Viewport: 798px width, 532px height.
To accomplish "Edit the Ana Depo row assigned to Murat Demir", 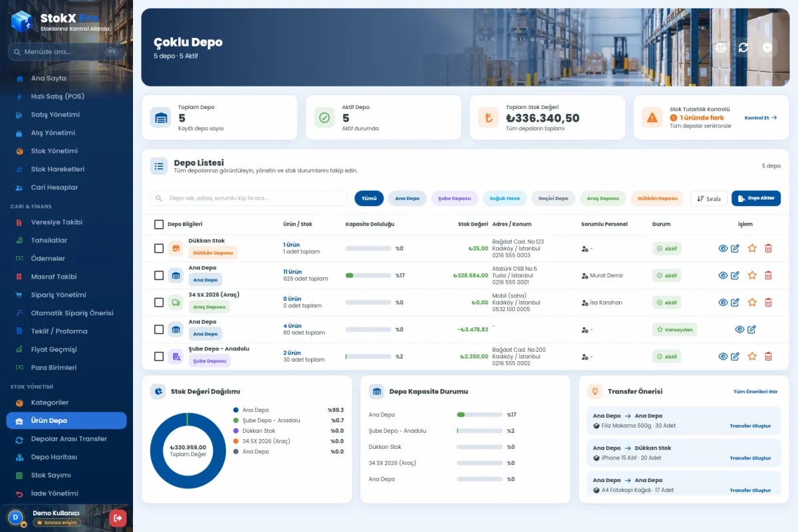I will (735, 275).
